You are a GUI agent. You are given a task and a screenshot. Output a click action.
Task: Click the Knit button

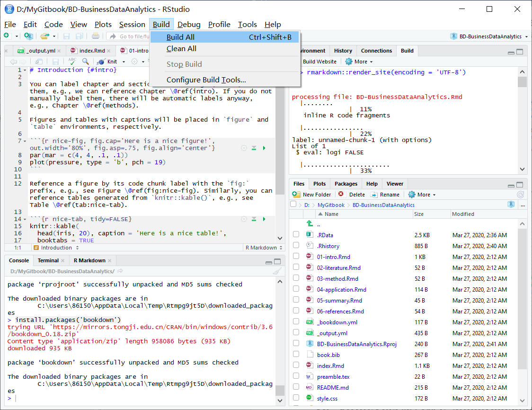tap(107, 62)
